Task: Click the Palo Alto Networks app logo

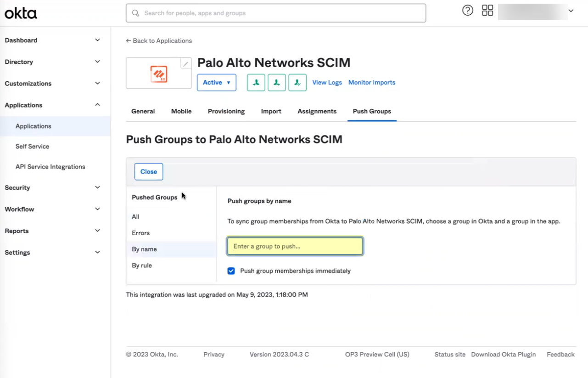Action: click(159, 74)
